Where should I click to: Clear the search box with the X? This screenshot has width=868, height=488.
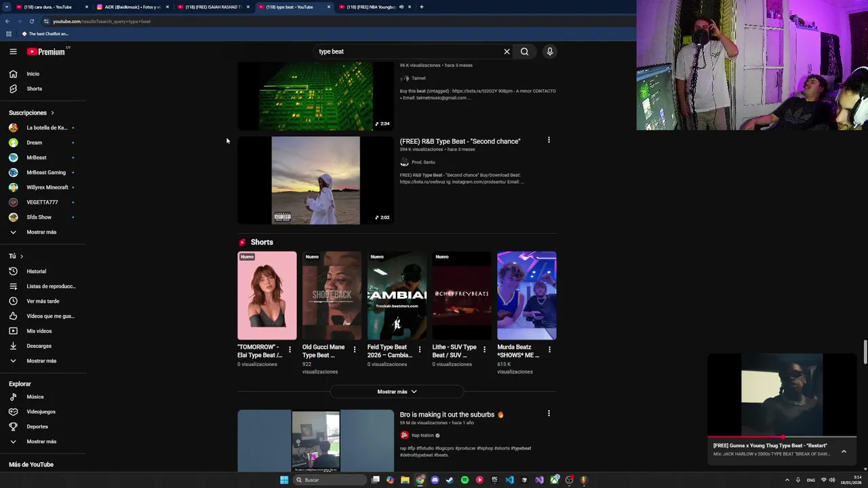(507, 52)
